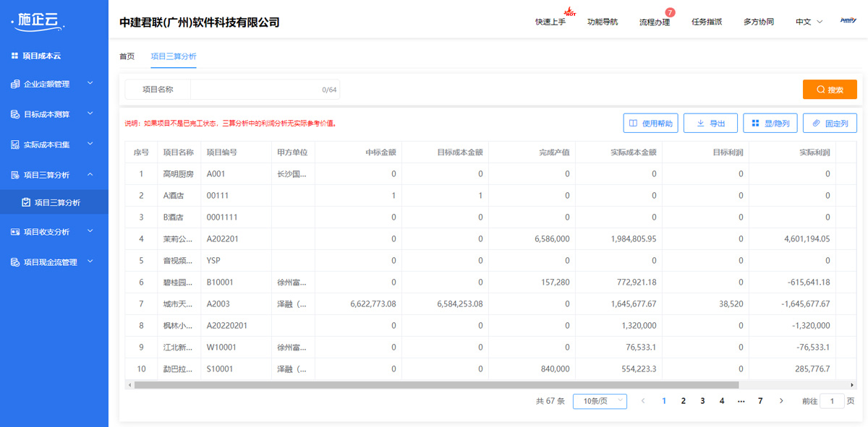Viewport: 868px width, 427px height.
Task: Click the orange 搜索 button
Action: click(830, 90)
